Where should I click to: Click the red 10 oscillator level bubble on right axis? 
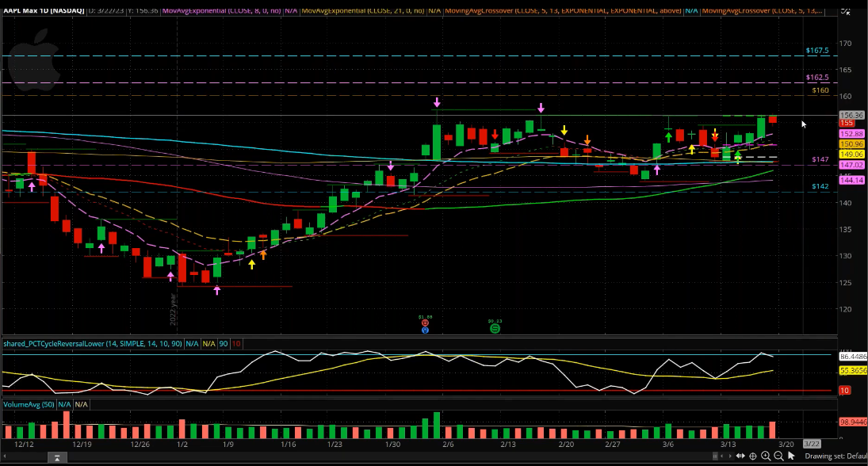point(844,391)
